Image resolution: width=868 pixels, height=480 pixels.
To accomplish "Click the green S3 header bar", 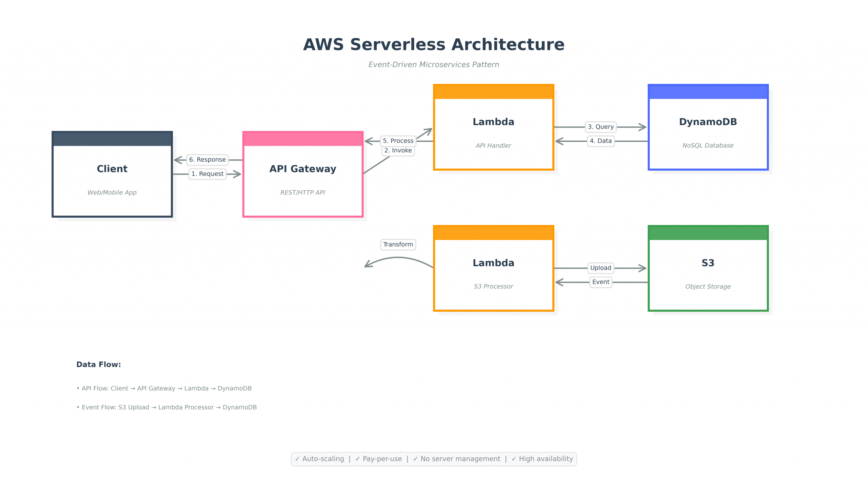I will tap(708, 233).
